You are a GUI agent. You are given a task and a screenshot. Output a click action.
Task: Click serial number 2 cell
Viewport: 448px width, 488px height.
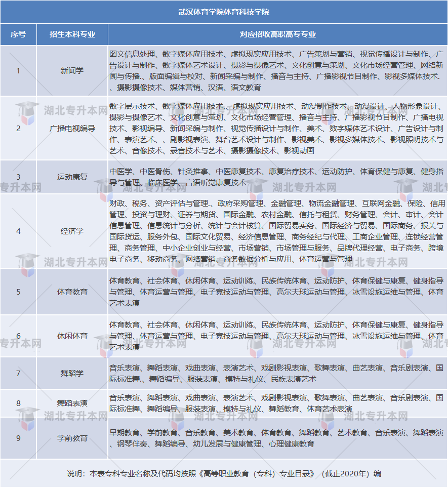click(18, 128)
